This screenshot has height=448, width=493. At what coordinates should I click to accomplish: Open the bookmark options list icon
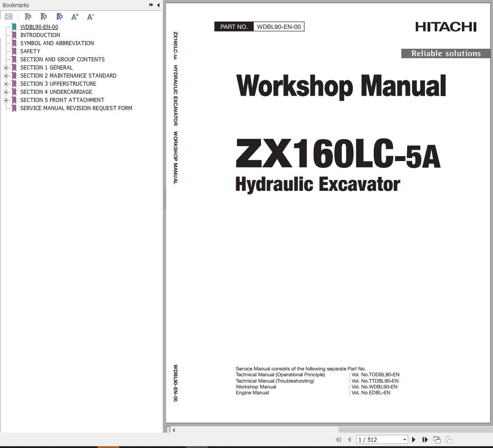tap(9, 17)
